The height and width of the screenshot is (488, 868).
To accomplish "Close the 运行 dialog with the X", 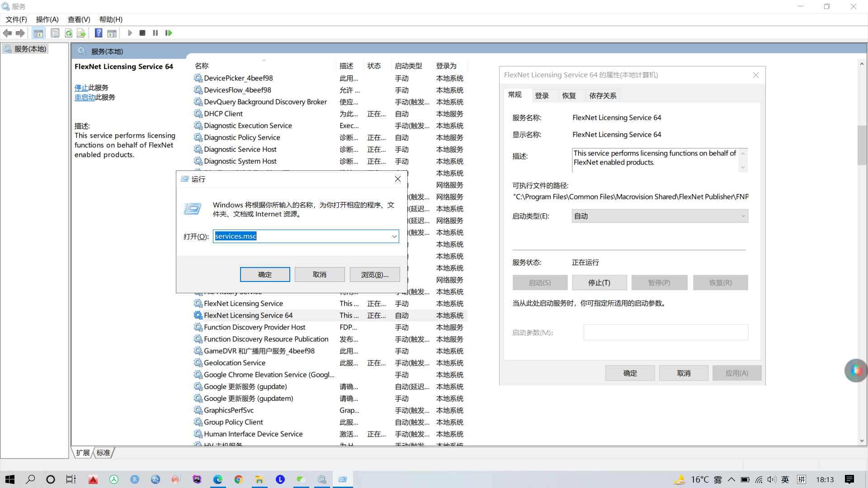I will pos(398,179).
